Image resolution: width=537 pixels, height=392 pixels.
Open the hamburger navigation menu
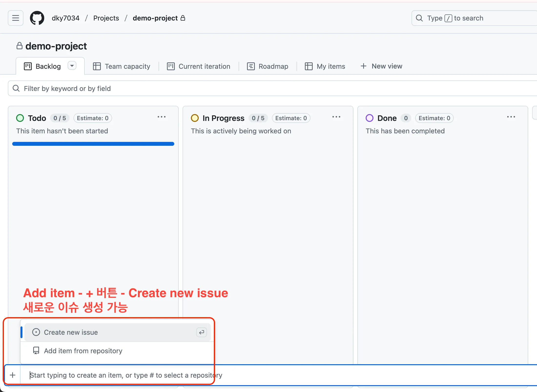[16, 18]
